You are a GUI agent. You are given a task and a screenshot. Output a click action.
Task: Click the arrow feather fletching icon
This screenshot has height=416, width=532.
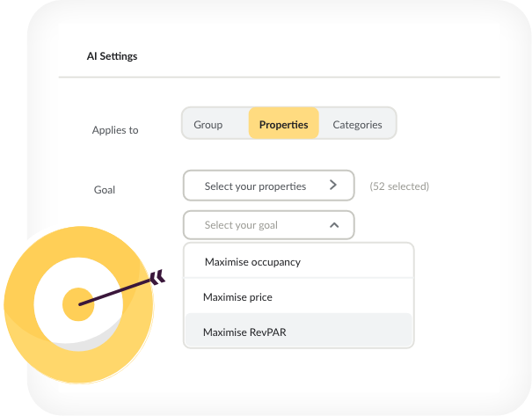pyautogui.click(x=157, y=277)
